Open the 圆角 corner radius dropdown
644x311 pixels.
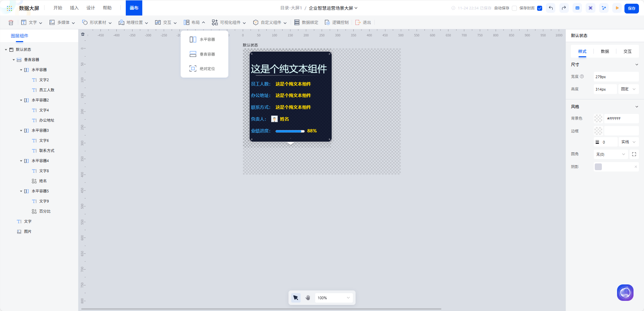(610, 154)
